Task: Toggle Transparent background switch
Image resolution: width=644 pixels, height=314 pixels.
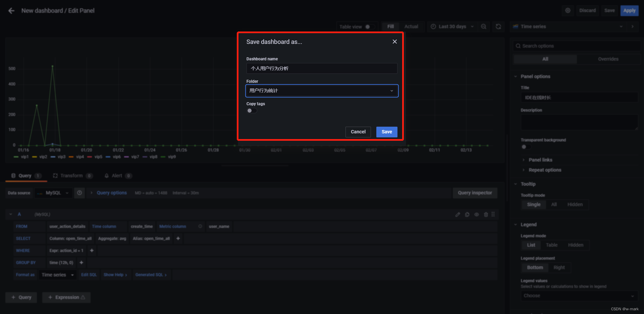Action: tap(526, 147)
